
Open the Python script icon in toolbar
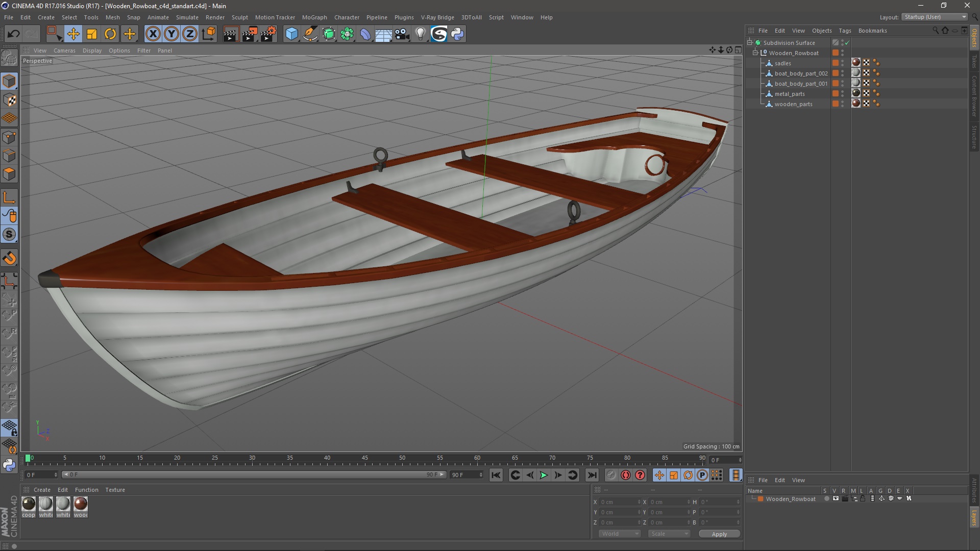point(458,34)
